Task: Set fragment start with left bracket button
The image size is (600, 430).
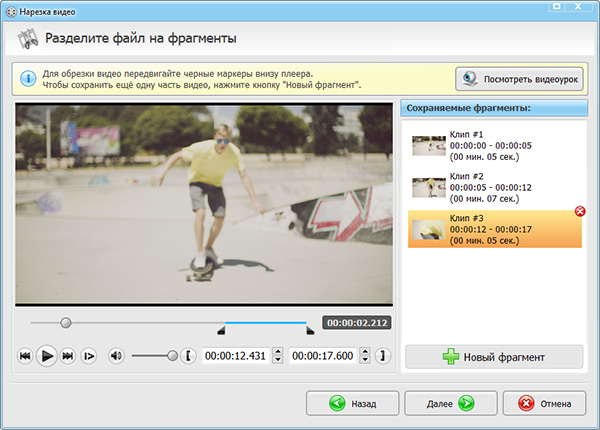Action: point(188,356)
